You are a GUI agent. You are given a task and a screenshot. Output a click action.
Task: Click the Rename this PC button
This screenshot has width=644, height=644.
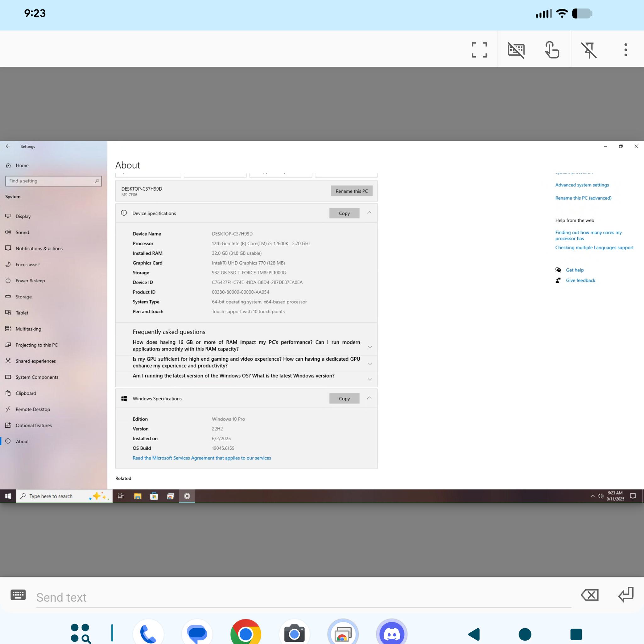(x=352, y=191)
